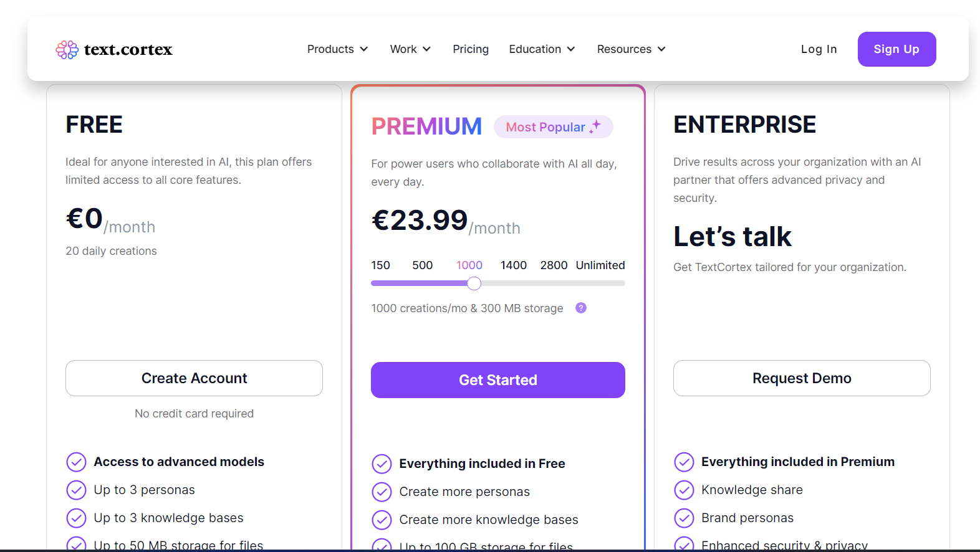The image size is (980, 552).
Task: Click checkmark icon beside Access to advanced models
Action: [x=76, y=462]
